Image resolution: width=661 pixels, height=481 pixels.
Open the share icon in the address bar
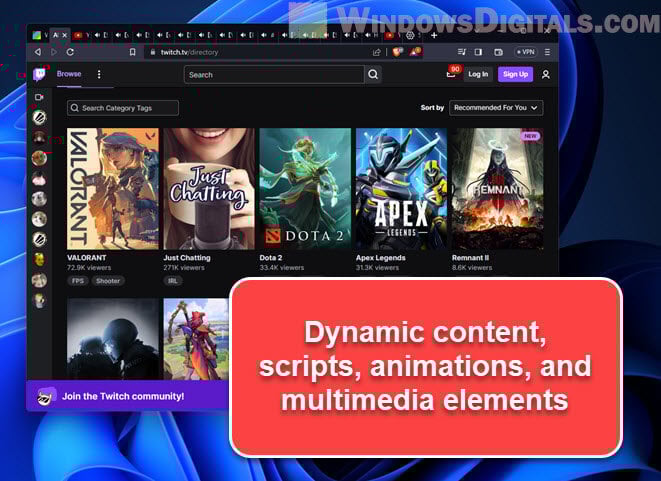[376, 52]
